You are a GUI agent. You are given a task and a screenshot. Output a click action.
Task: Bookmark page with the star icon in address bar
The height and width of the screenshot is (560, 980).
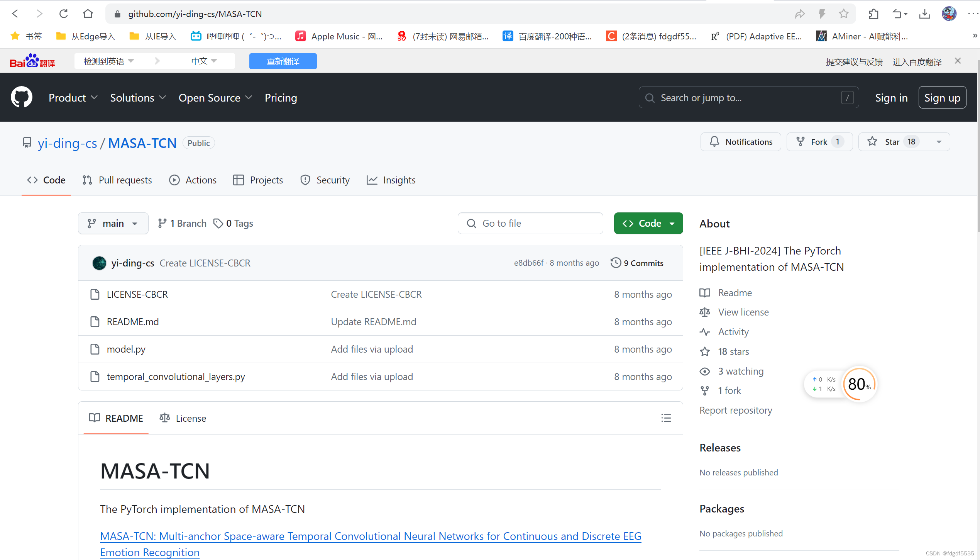pos(843,14)
